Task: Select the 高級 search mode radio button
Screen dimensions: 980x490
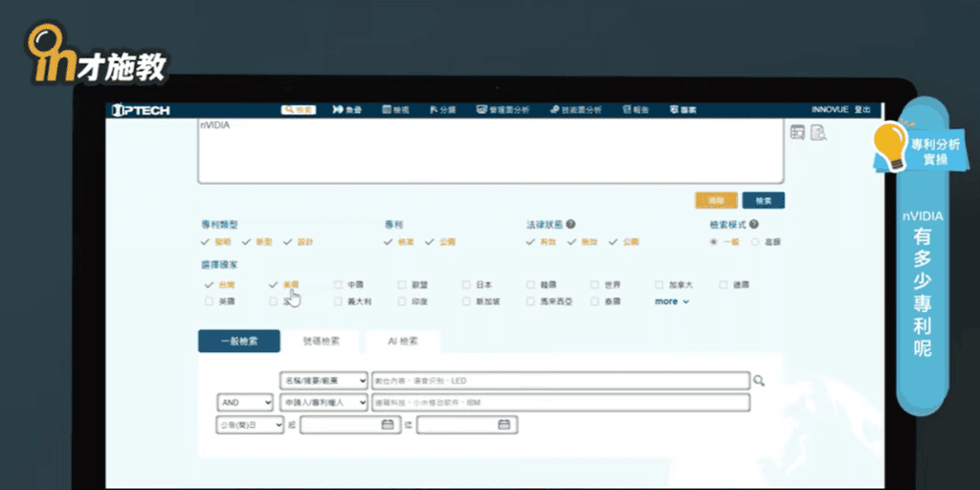Action: pos(755,242)
